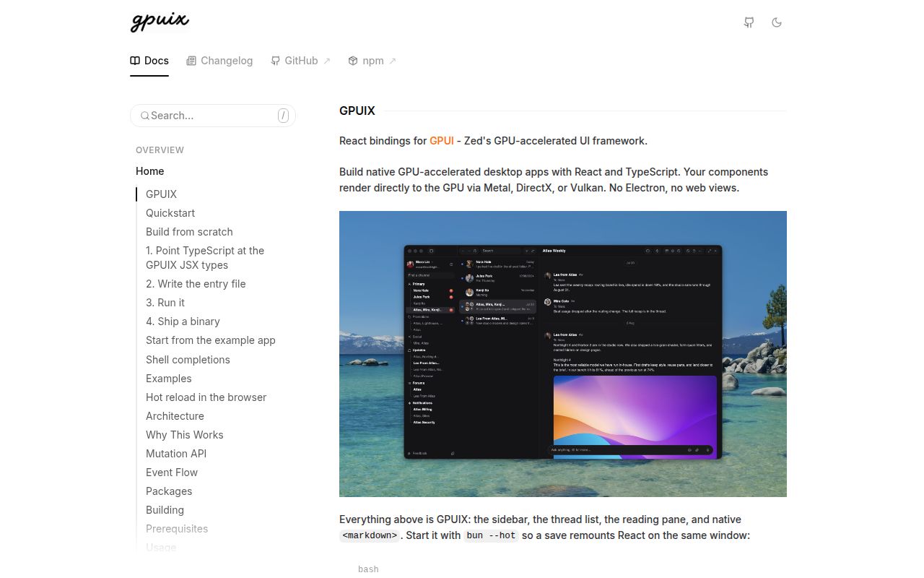
Task: Open the Changelog tab
Action: coord(219,61)
